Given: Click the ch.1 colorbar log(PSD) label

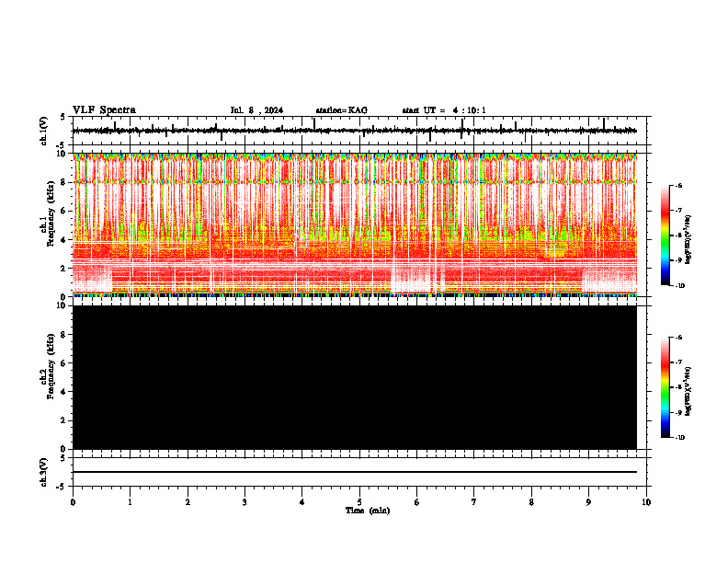Looking at the screenshot, I should [x=688, y=240].
